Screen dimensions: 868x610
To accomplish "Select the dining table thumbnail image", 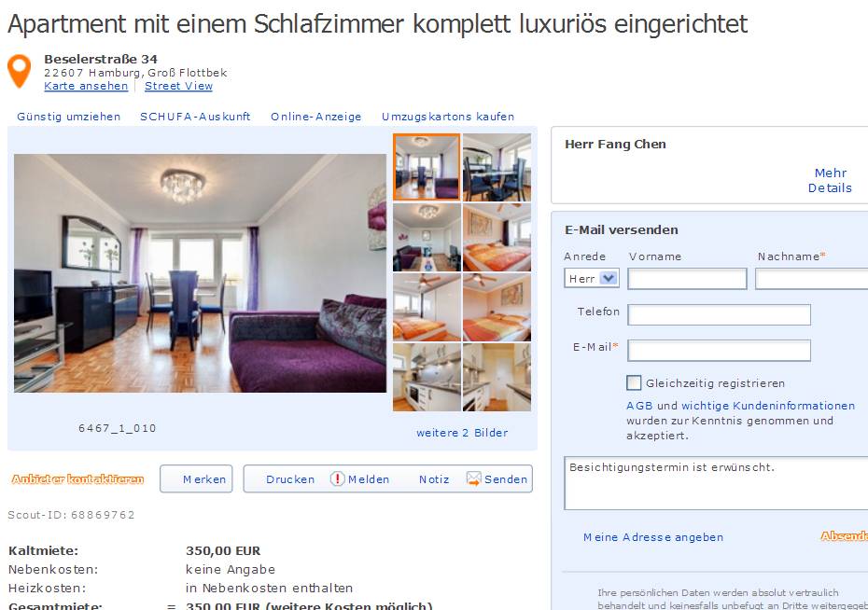I will tap(497, 167).
